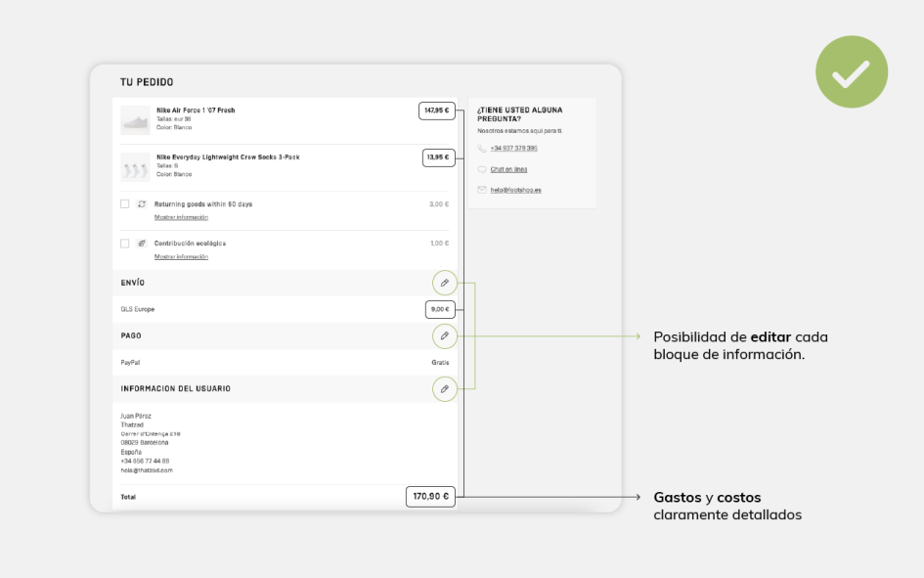Image resolution: width=924 pixels, height=578 pixels.
Task: Edit the ENVÍO block pencil icon
Action: tap(445, 282)
